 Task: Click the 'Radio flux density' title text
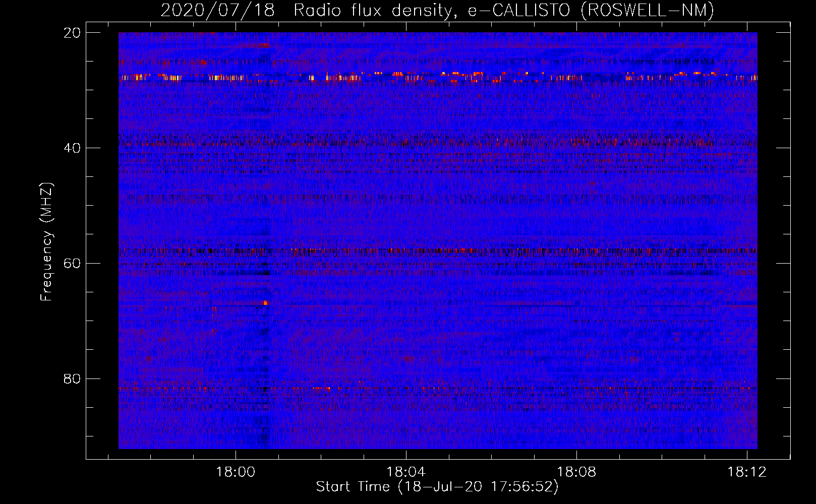(x=373, y=10)
